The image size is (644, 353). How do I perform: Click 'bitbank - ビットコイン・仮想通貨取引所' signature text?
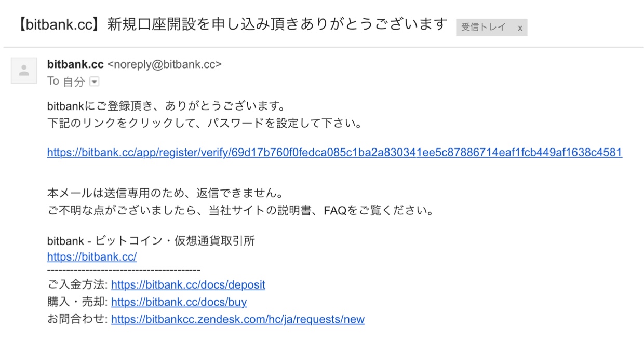tap(151, 241)
